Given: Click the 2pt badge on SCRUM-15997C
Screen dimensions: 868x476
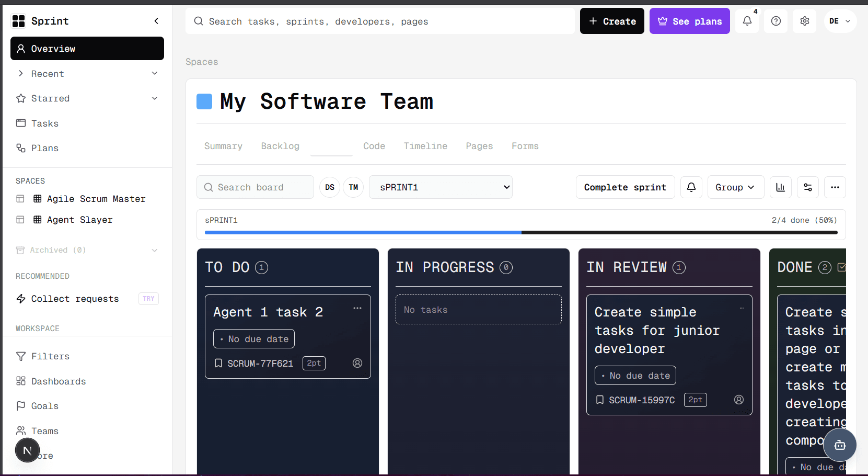Looking at the screenshot, I should pyautogui.click(x=696, y=400).
